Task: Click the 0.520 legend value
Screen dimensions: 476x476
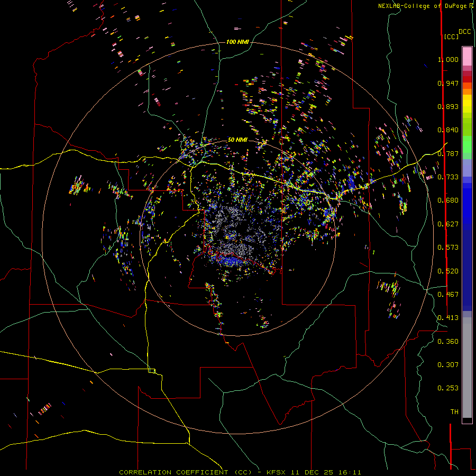Action: point(448,271)
